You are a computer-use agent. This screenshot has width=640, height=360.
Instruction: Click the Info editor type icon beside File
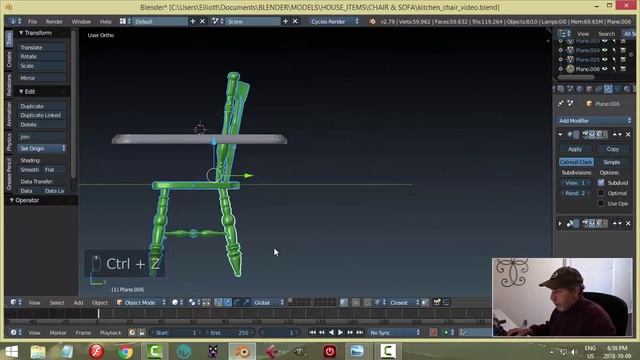tap(13, 21)
